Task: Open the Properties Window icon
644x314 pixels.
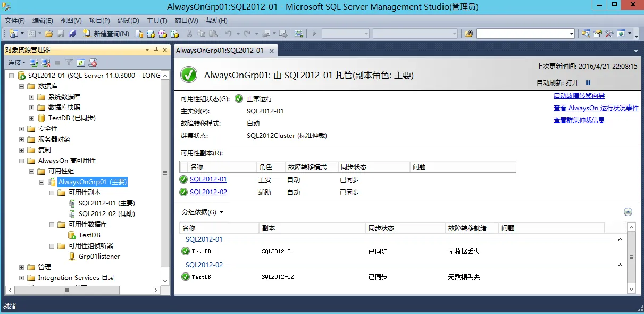Action: (x=597, y=34)
